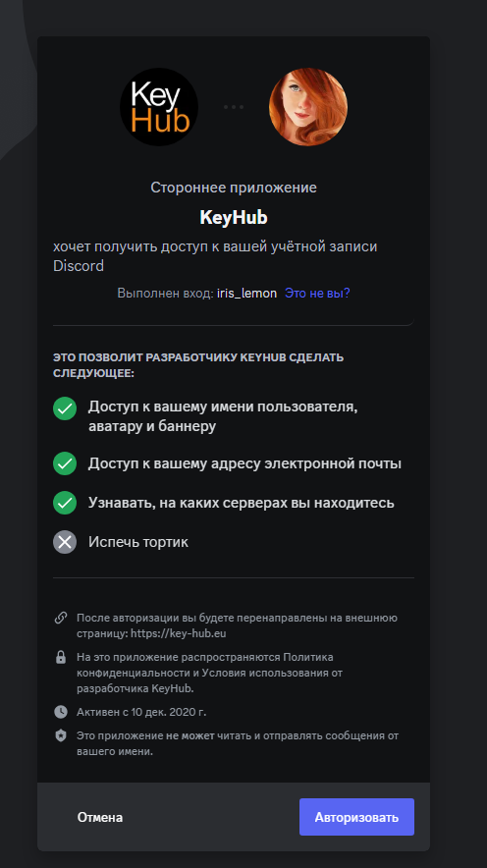
Task: Click the clock icon beside Активен
Action: (x=61, y=712)
